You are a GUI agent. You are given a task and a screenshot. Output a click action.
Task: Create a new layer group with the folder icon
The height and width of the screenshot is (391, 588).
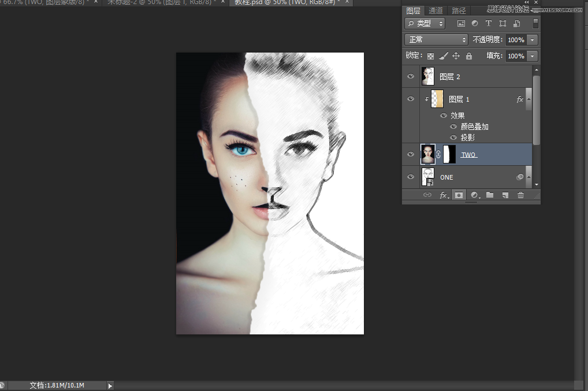[x=490, y=195]
